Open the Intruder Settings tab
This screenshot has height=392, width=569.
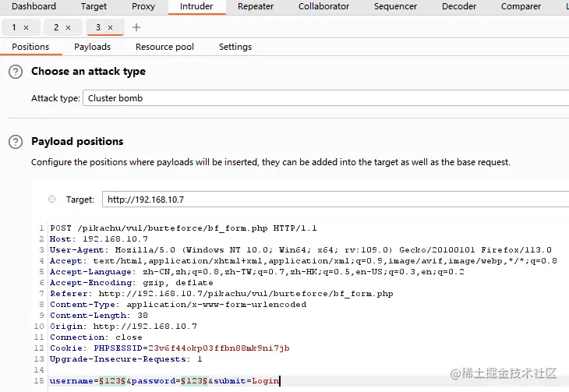tap(235, 47)
